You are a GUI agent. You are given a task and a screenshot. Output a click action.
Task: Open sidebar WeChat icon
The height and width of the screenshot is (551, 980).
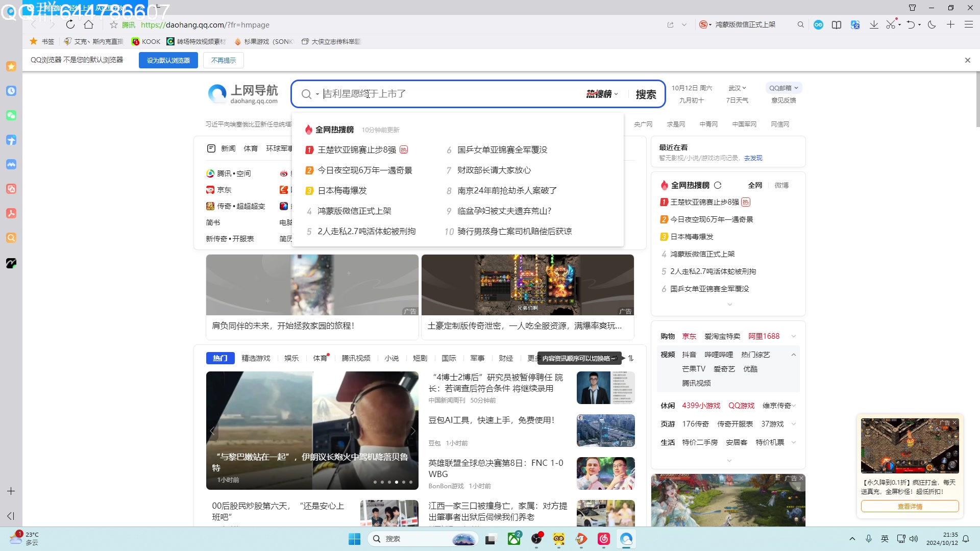[x=11, y=115]
